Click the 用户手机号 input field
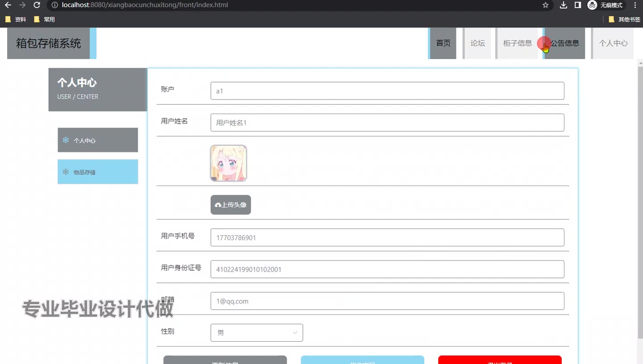This screenshot has height=364, width=643. [x=388, y=238]
